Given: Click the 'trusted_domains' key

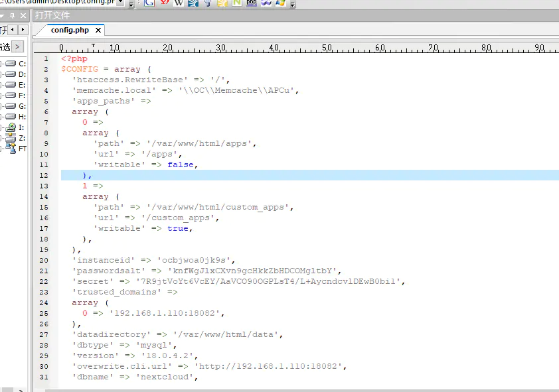Looking at the screenshot, I should [x=117, y=293].
